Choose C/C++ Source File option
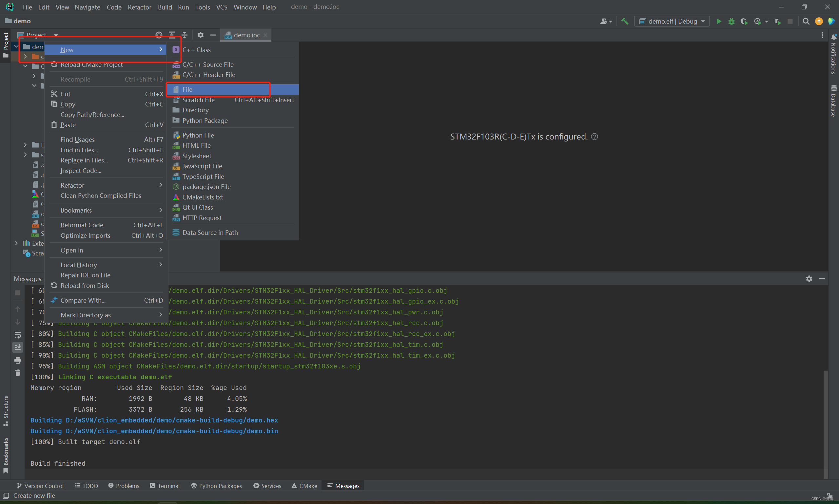 point(208,65)
